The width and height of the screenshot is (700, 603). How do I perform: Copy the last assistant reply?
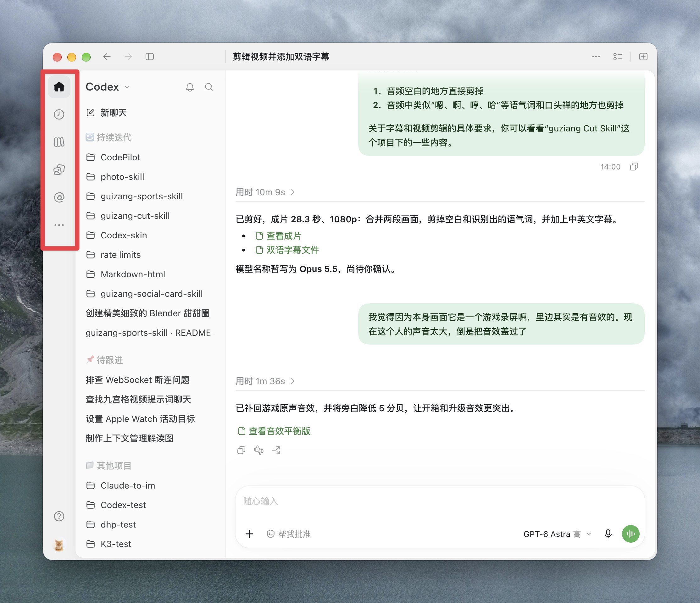[x=241, y=450]
